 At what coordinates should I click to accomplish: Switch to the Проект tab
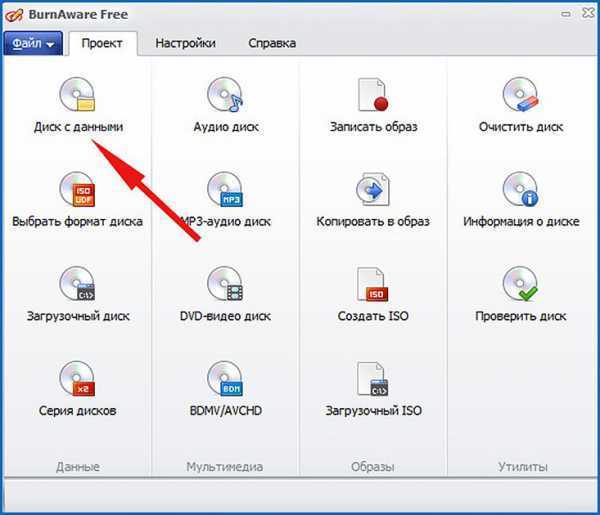(x=102, y=43)
